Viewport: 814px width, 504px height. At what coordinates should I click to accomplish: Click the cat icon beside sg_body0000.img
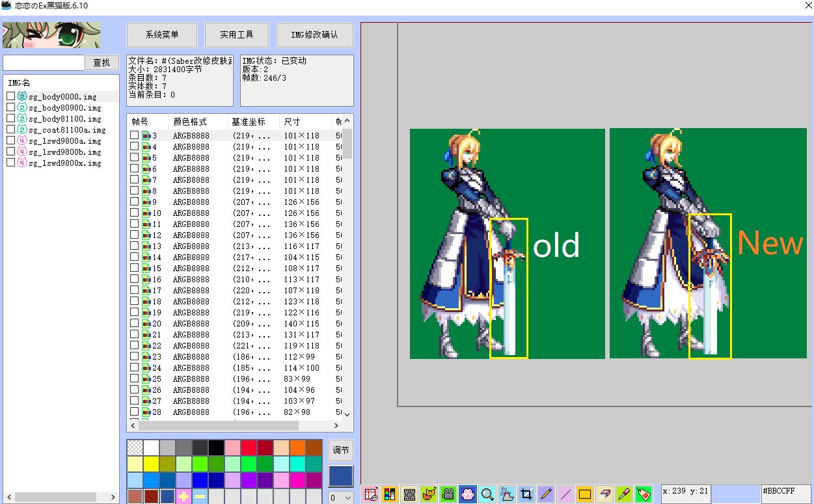pyautogui.click(x=21, y=96)
